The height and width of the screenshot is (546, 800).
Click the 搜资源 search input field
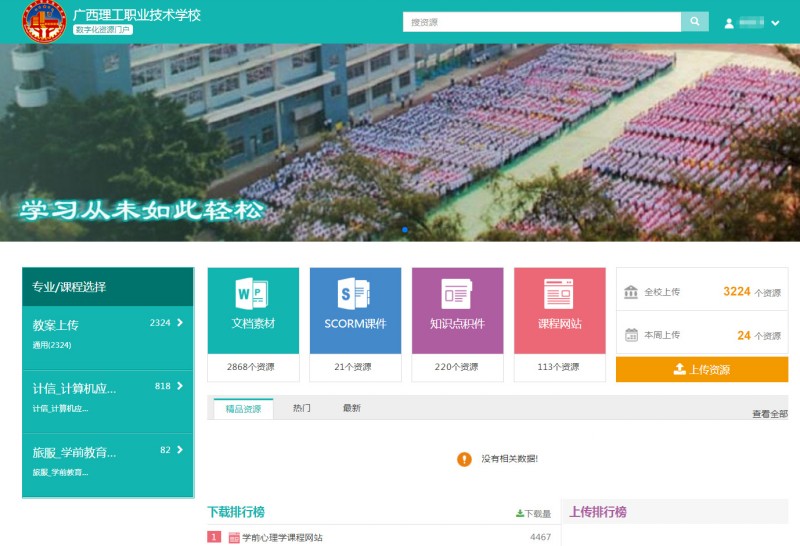coord(541,22)
